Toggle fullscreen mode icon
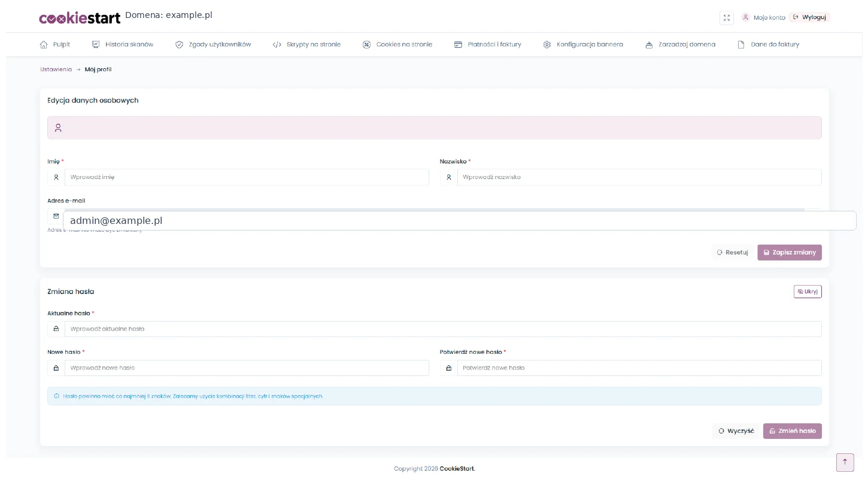This screenshot has height=488, width=868. (726, 18)
